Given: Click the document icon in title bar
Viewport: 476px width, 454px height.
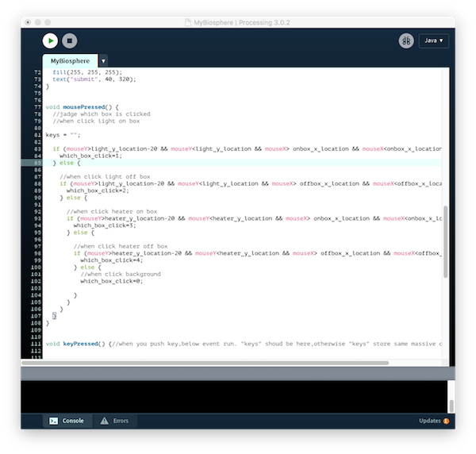Looking at the screenshot, I should point(188,22).
